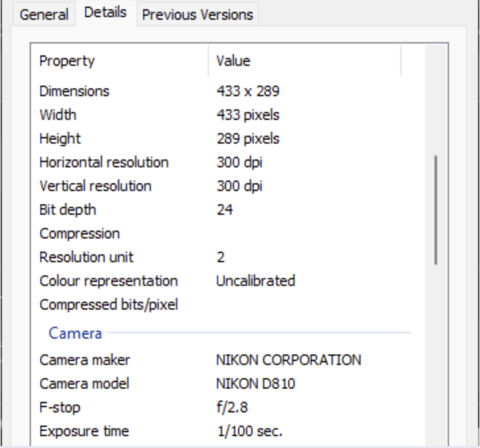The height and width of the screenshot is (448, 480).
Task: Click the Camera section heading
Action: 75,333
